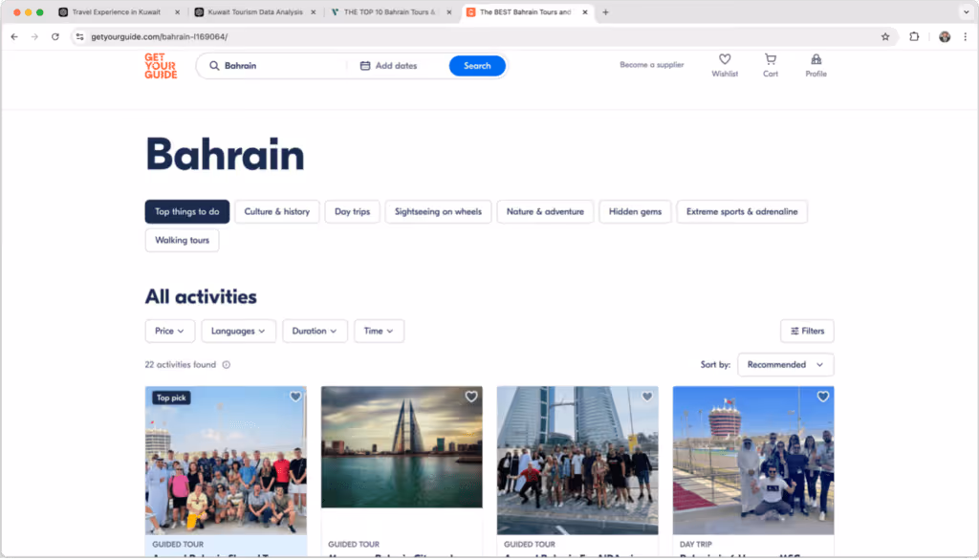
Task: Wishlist the third guided tour card heart
Action: coord(647,397)
